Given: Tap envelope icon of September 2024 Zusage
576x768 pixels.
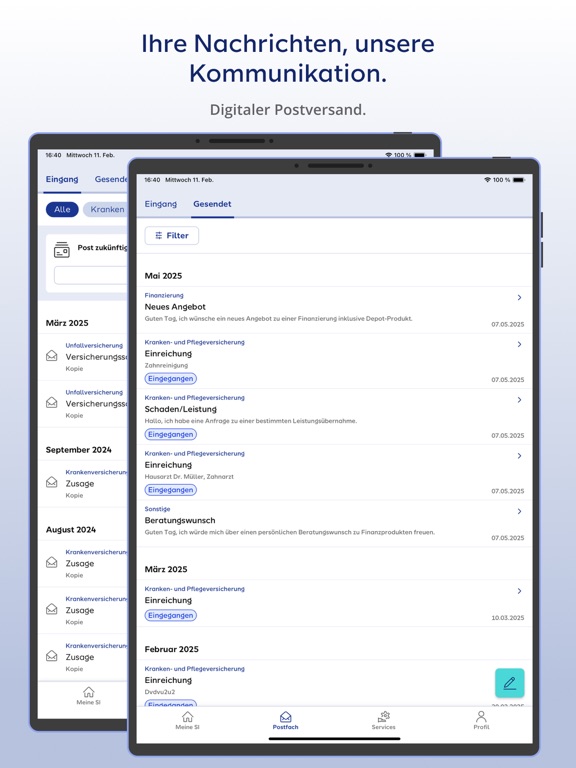Looking at the screenshot, I should (51, 482).
